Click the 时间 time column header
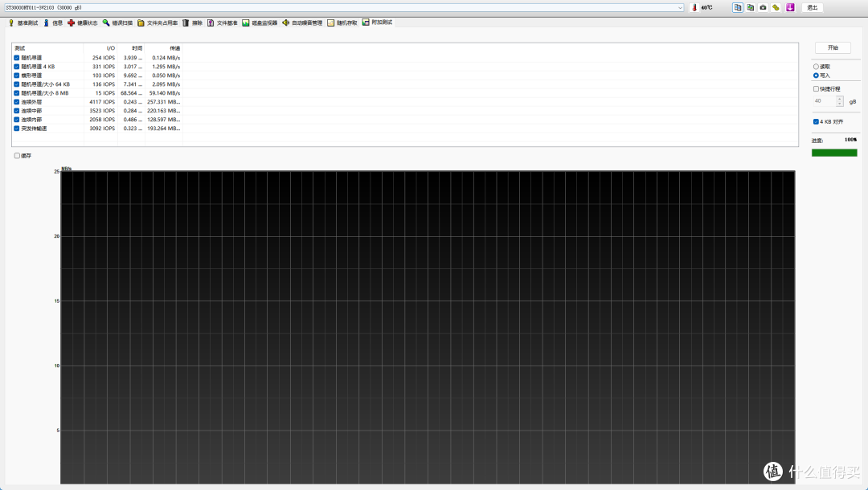Screen dimensions: 868x490 tap(131, 48)
